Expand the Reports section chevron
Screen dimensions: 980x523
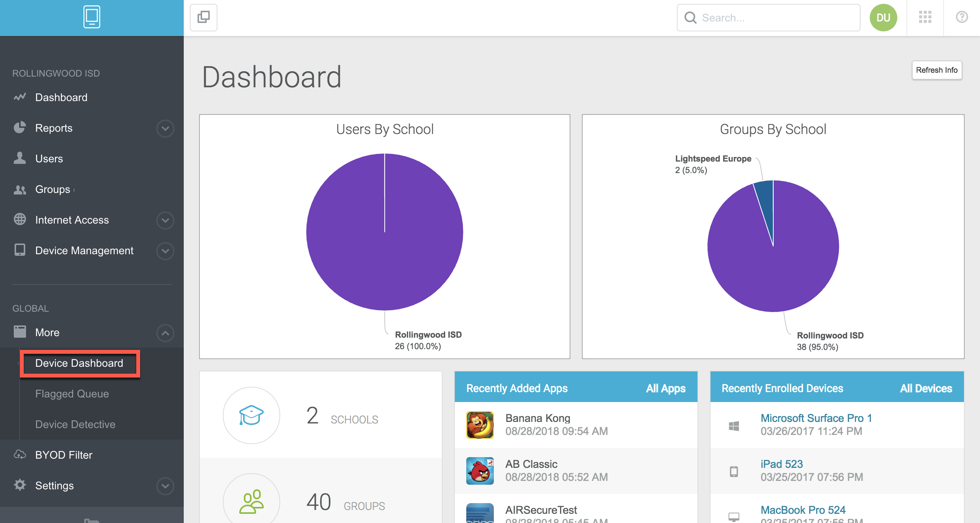(x=165, y=128)
